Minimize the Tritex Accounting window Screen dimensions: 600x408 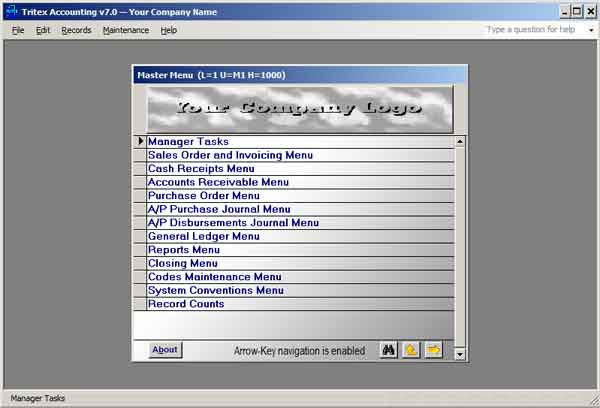click(x=565, y=11)
